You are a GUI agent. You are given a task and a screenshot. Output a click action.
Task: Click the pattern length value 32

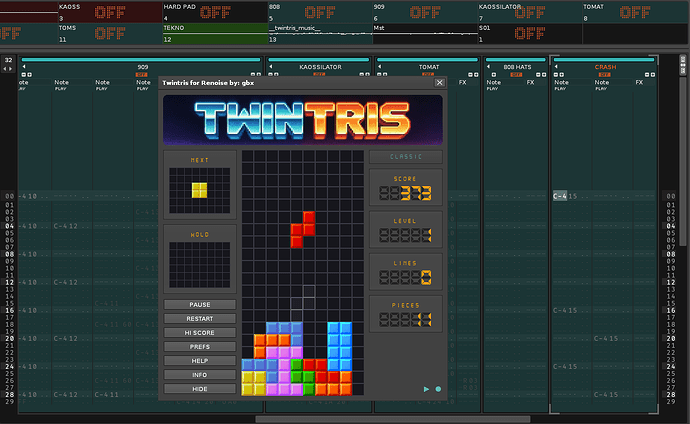coord(8,60)
